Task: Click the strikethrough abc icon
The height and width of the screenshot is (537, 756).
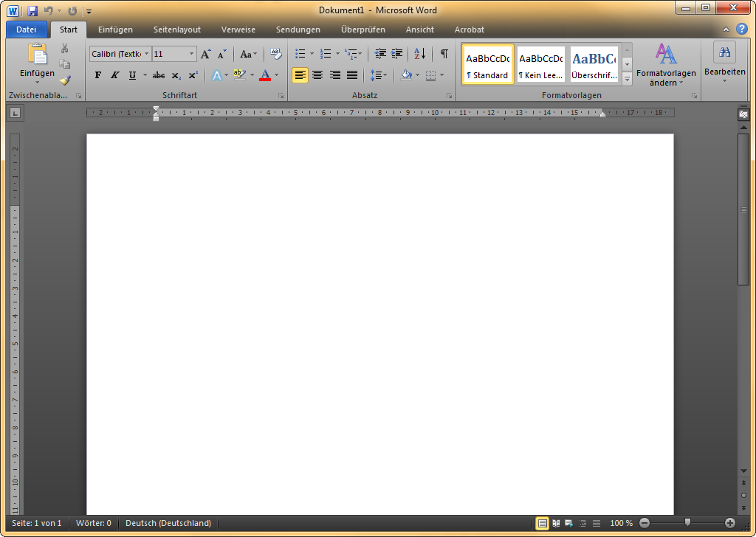Action: [x=159, y=75]
